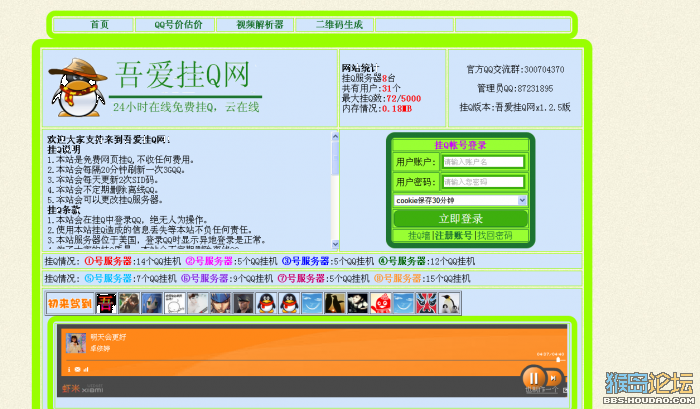Click the 挂Q帐号登录 panel heading

pos(460,145)
